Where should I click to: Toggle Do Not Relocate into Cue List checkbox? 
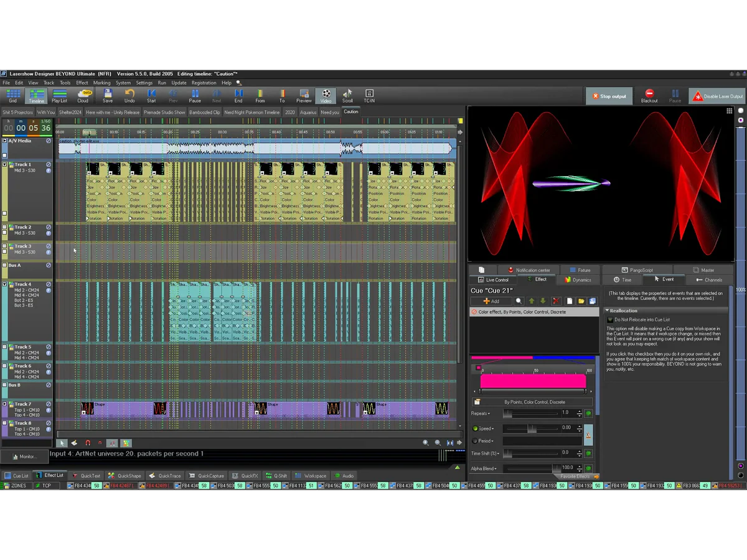click(x=610, y=320)
